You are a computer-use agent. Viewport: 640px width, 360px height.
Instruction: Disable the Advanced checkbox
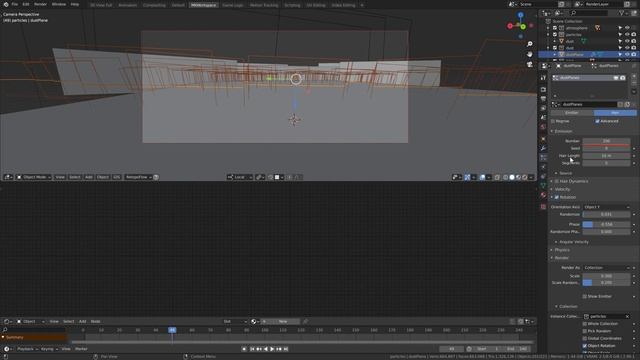[597, 121]
